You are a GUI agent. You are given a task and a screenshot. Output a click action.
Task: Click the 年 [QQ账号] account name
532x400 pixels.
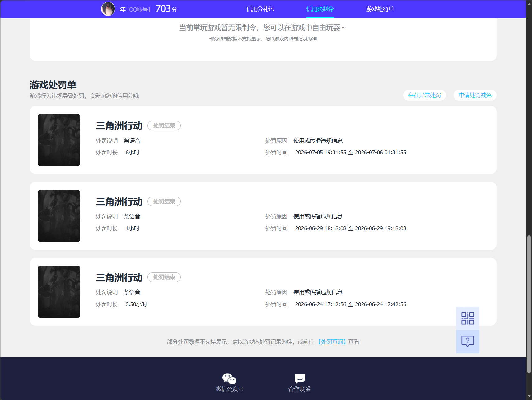[x=135, y=10]
